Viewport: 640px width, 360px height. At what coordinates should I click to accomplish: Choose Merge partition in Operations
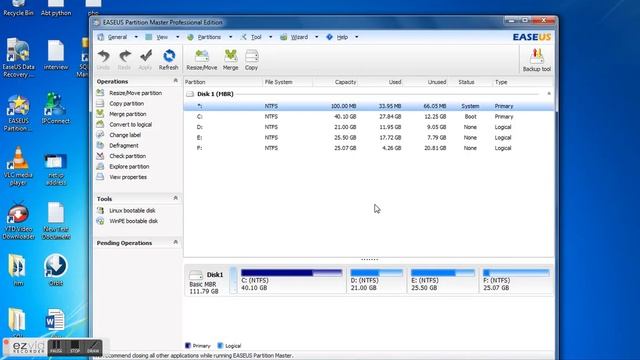tap(128, 114)
